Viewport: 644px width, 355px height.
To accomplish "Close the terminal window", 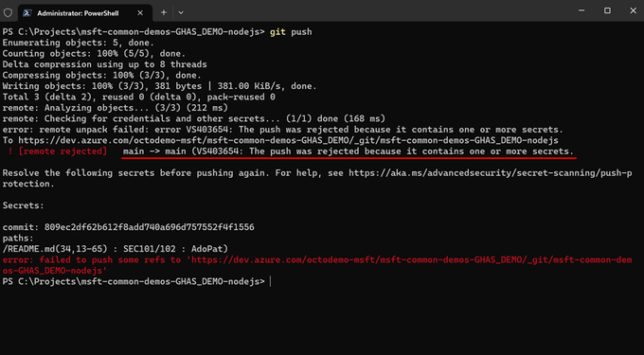I will (x=633, y=11).
